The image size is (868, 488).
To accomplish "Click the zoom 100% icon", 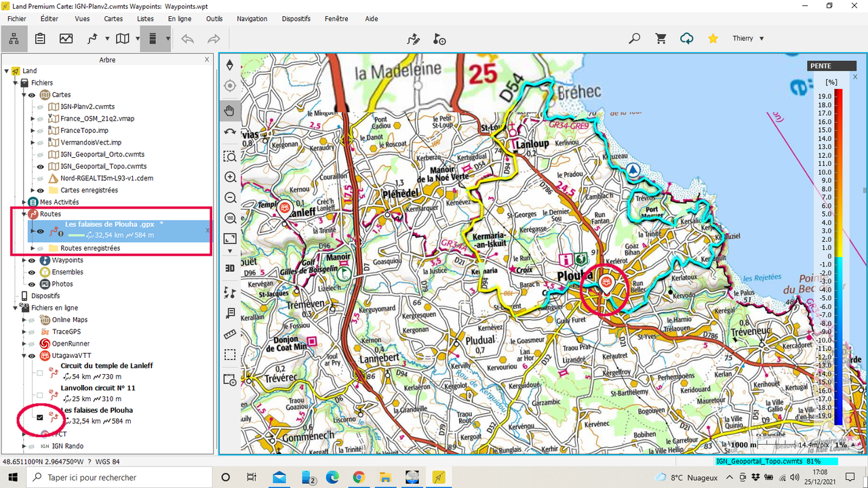I will 230,218.
